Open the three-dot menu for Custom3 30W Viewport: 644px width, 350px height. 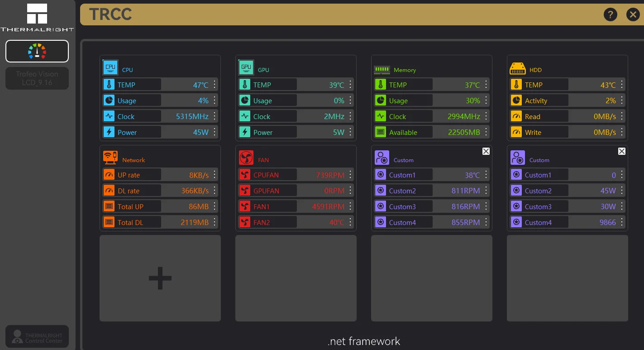pos(622,206)
